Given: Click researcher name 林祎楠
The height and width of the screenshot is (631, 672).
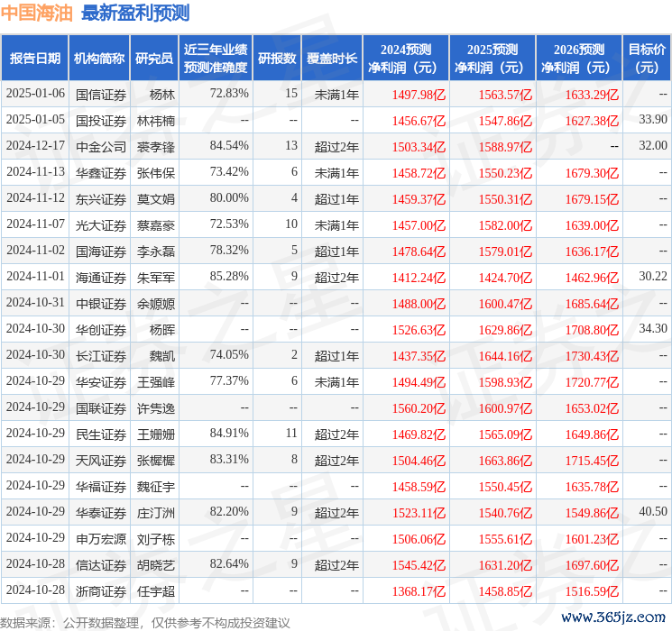Looking at the screenshot, I should click(x=156, y=121).
